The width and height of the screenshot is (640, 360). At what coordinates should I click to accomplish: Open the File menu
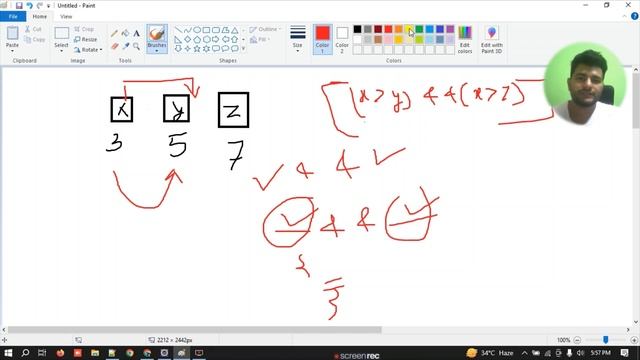coord(13,16)
